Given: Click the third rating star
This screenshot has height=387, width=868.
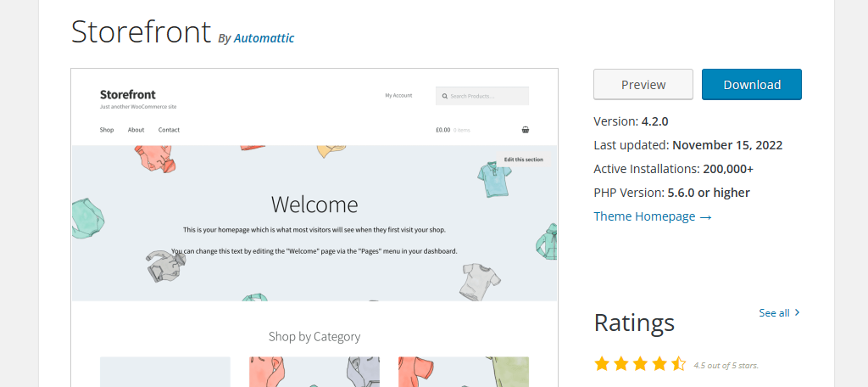Looking at the screenshot, I should coord(640,364).
